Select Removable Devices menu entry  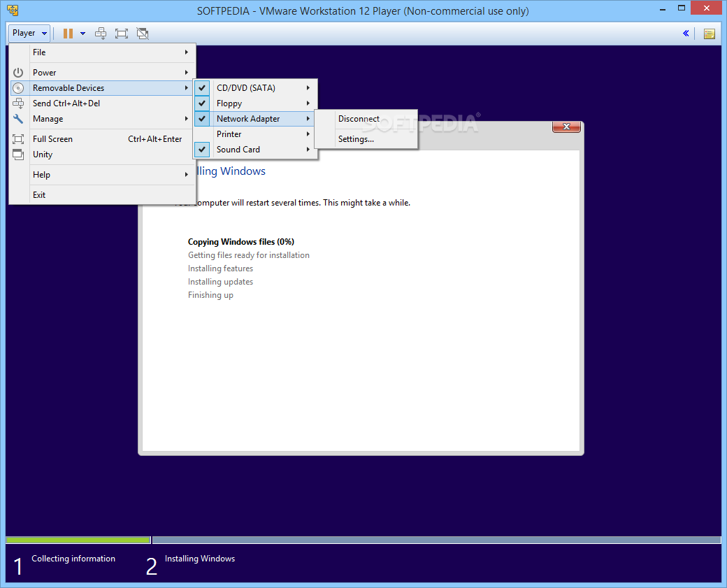click(101, 87)
